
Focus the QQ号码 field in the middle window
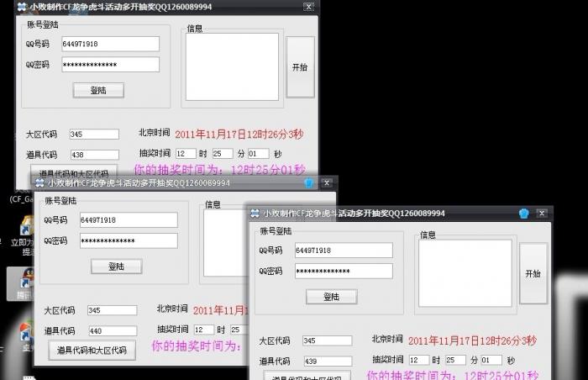point(129,220)
